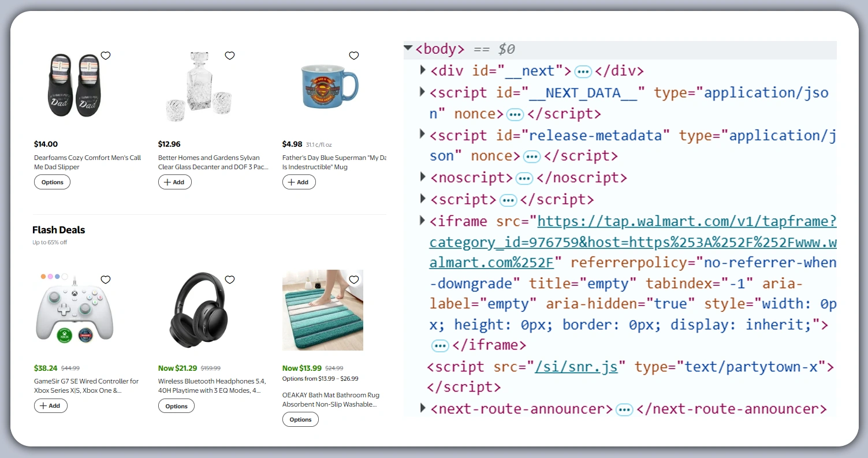
Task: Open the bath mat product image
Action: pos(322,310)
